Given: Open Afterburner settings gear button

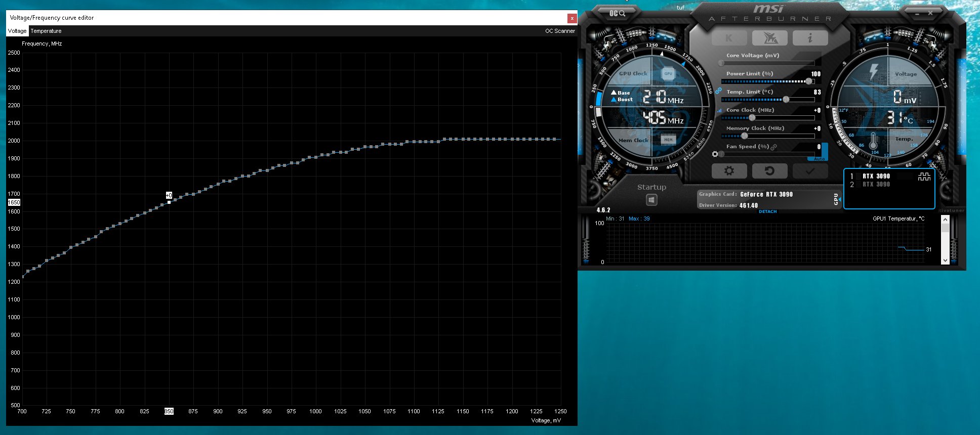Looking at the screenshot, I should (x=729, y=171).
